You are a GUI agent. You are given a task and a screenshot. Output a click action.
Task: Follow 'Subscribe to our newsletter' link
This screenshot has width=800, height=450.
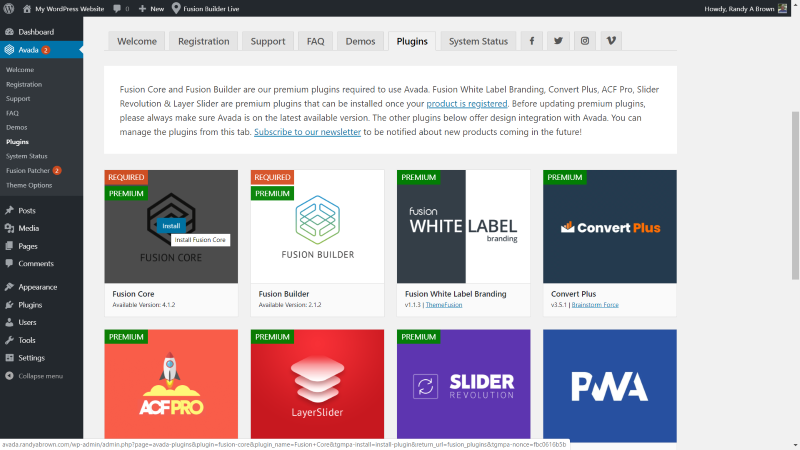pos(307,132)
